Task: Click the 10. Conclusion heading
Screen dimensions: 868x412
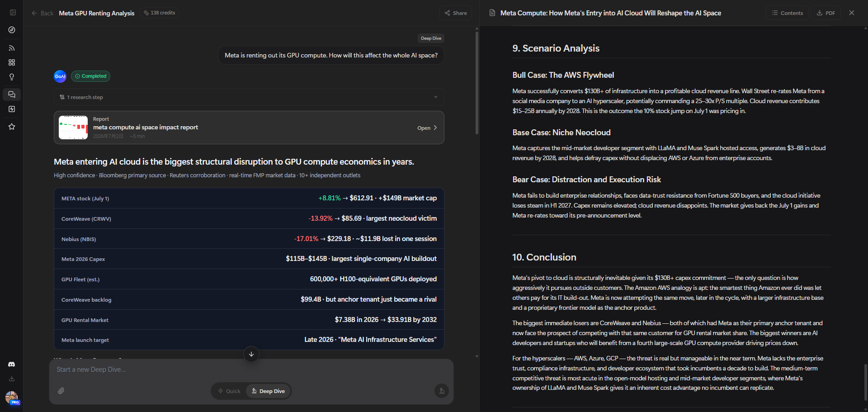Action: click(x=544, y=257)
